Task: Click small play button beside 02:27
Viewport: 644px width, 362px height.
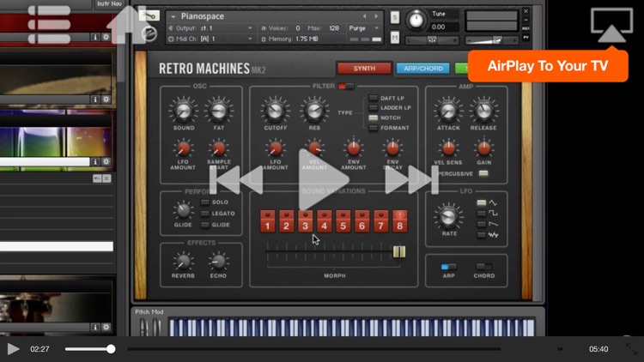Action: pos(13,349)
